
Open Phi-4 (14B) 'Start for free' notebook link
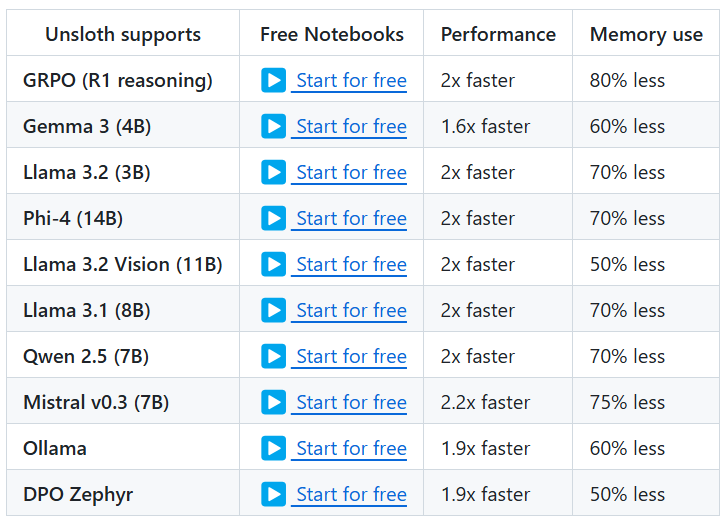click(x=351, y=219)
